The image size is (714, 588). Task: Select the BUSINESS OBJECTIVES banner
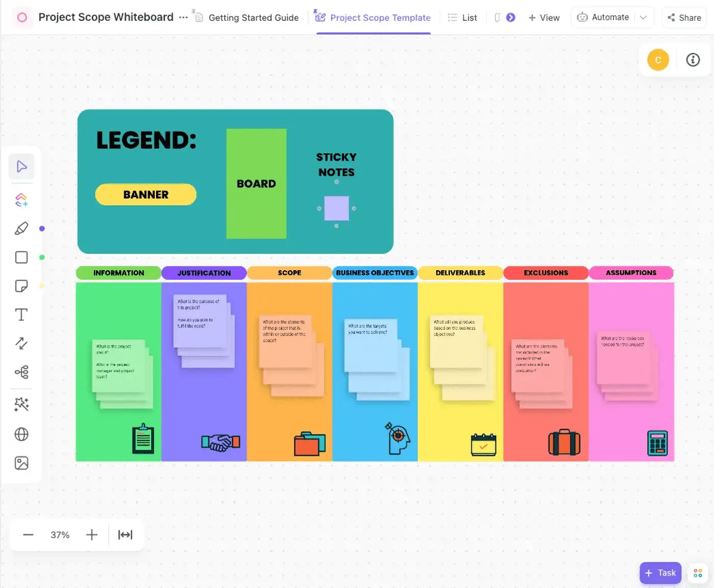(x=375, y=273)
